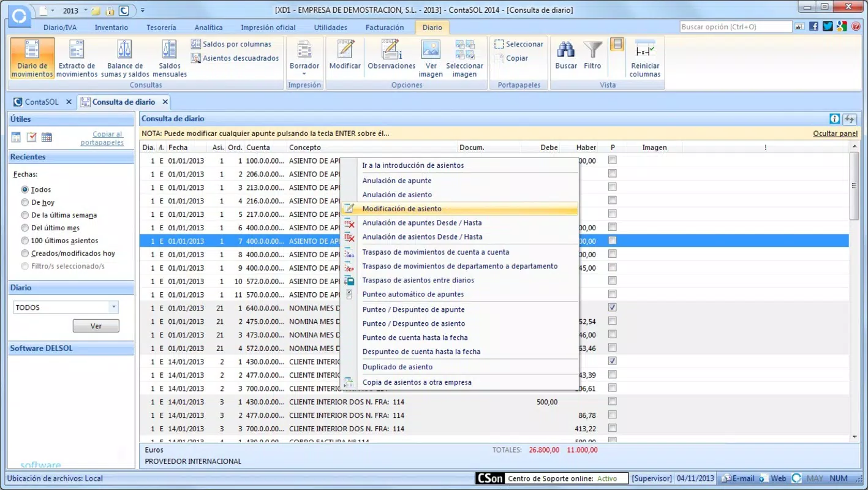Choose Traspaso de asientos entre diarios
Screen dimensions: 868x490
click(459, 280)
